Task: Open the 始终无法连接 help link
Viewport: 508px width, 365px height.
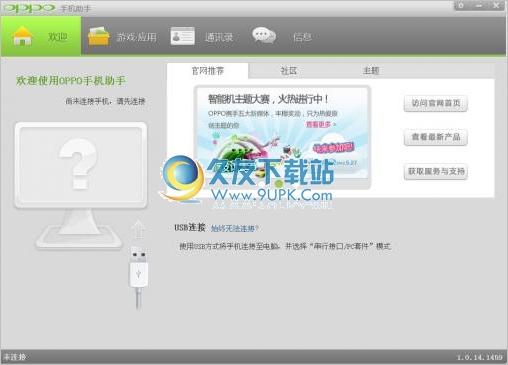Action: click(234, 228)
